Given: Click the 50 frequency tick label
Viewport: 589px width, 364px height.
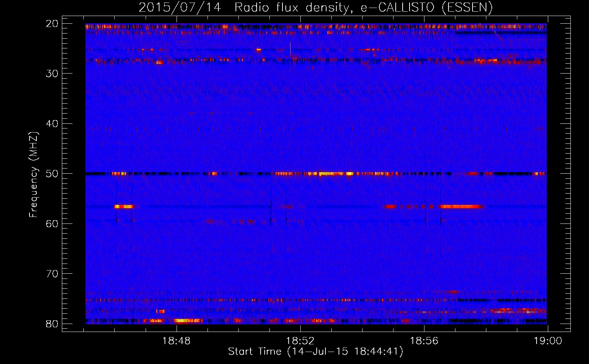Looking at the screenshot, I should [52, 174].
